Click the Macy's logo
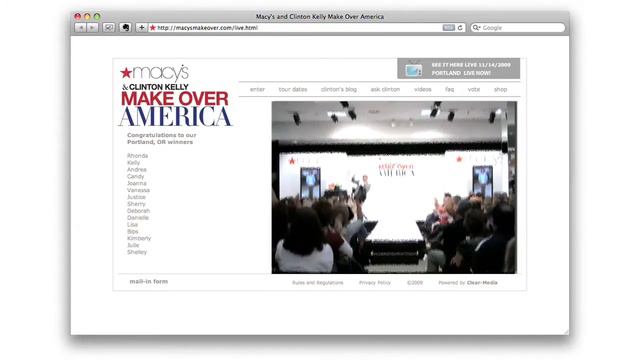The image size is (640, 360). pyautogui.click(x=155, y=73)
